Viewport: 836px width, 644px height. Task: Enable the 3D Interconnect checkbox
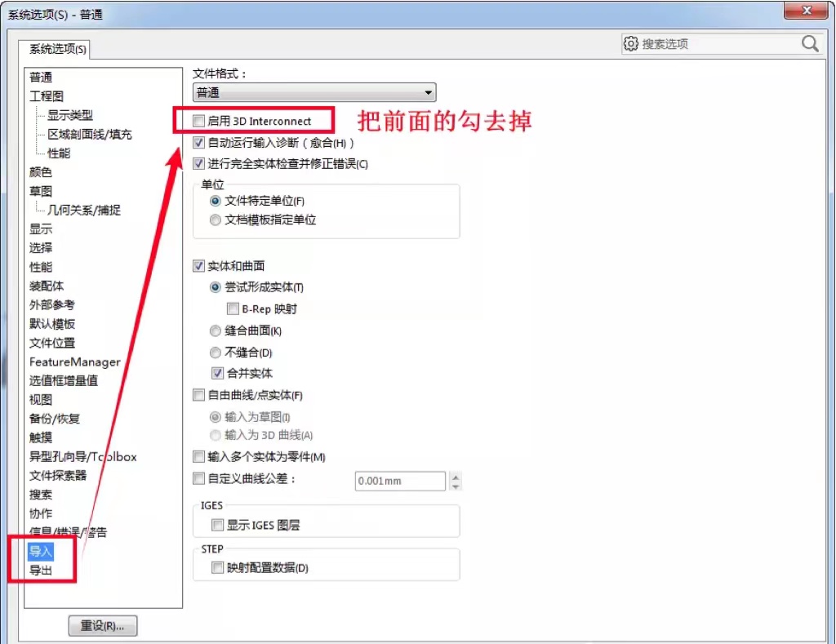point(199,121)
